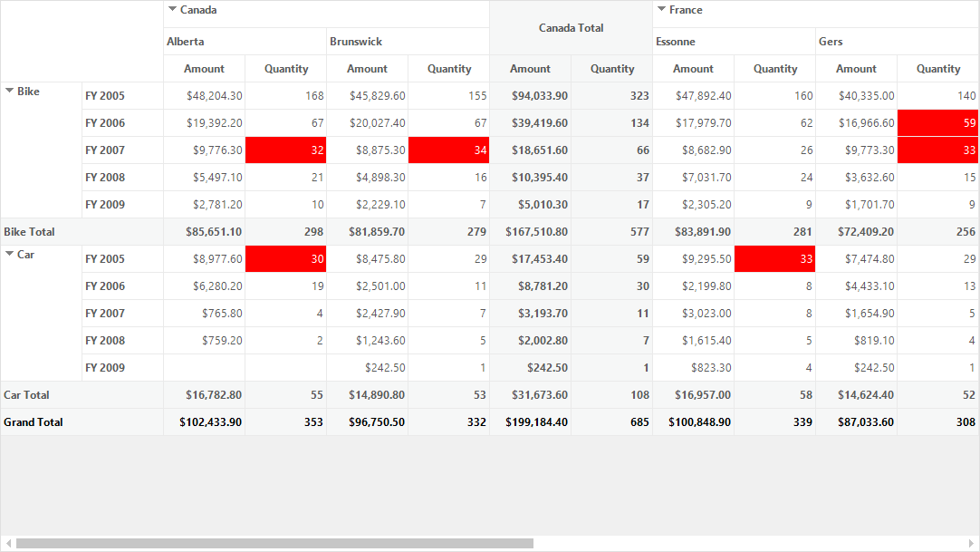The width and height of the screenshot is (980, 552).
Task: Select the Alberta column header
Action: point(245,42)
